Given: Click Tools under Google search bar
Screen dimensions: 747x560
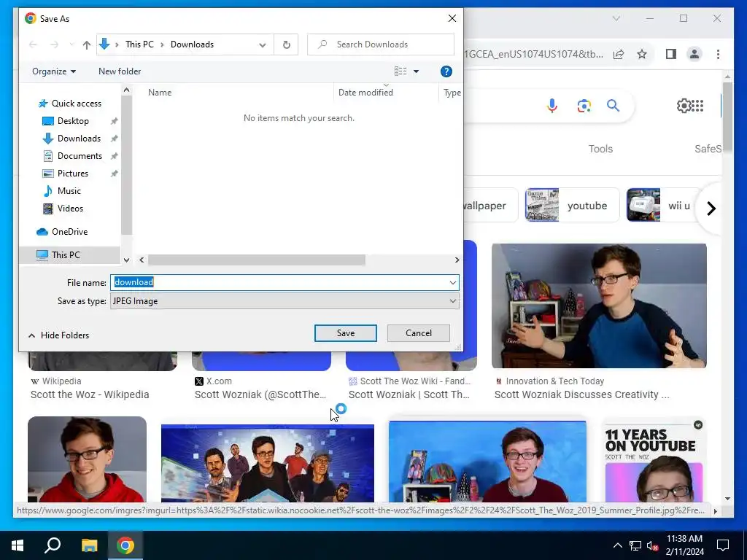Looking at the screenshot, I should pyautogui.click(x=600, y=149).
